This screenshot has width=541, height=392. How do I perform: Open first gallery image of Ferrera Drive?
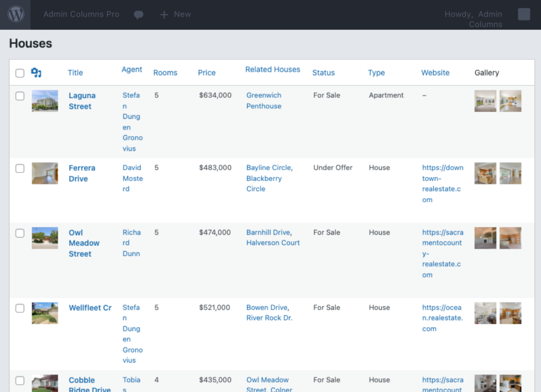[x=485, y=173]
